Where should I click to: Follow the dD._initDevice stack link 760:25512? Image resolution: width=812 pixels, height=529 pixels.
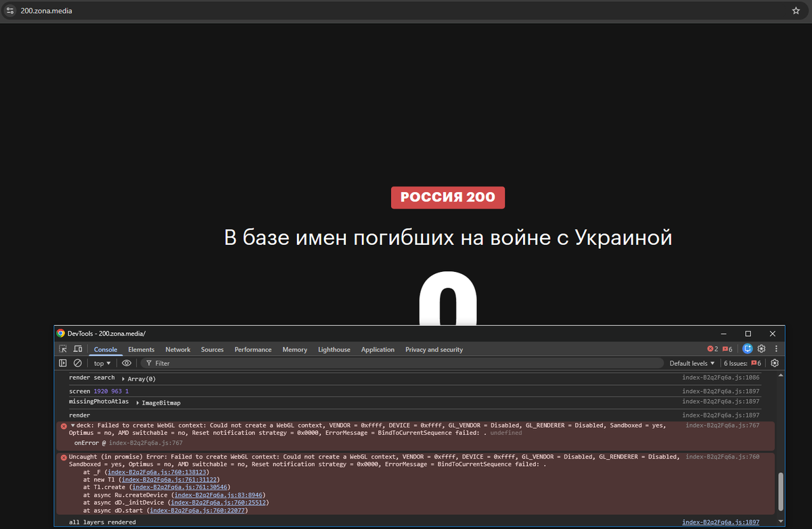(219, 503)
